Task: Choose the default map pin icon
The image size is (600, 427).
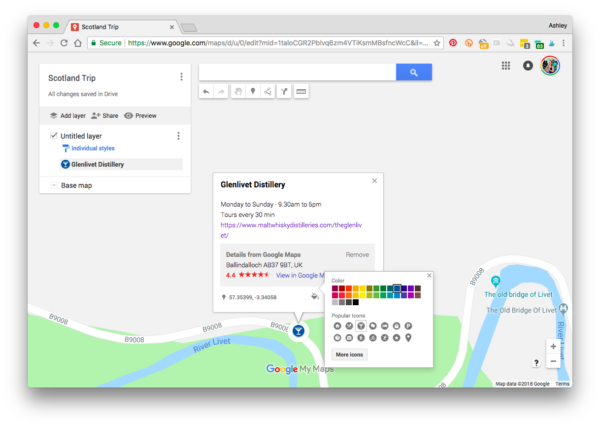Action: click(x=409, y=337)
